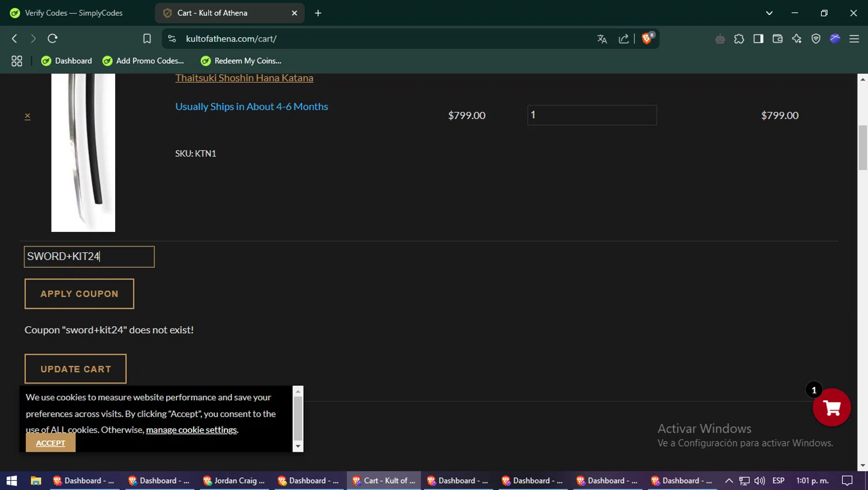
Task: Open Redeem My Coins bookmark
Action: coord(241,61)
